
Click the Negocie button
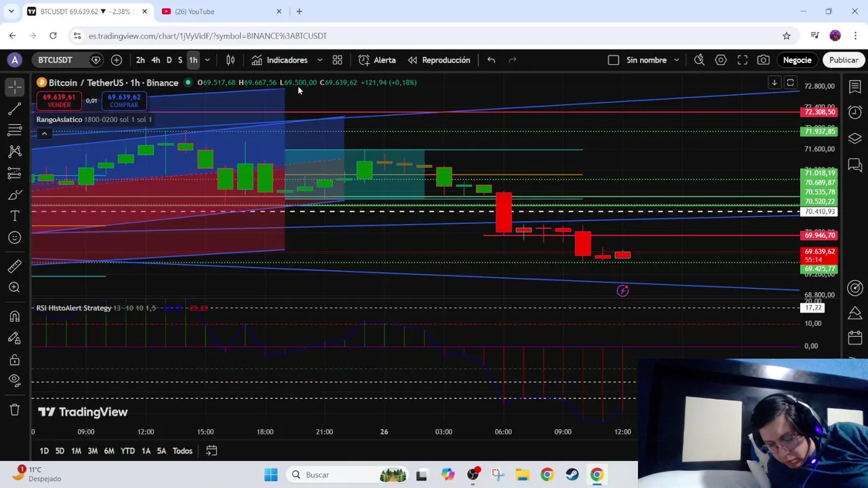point(797,60)
